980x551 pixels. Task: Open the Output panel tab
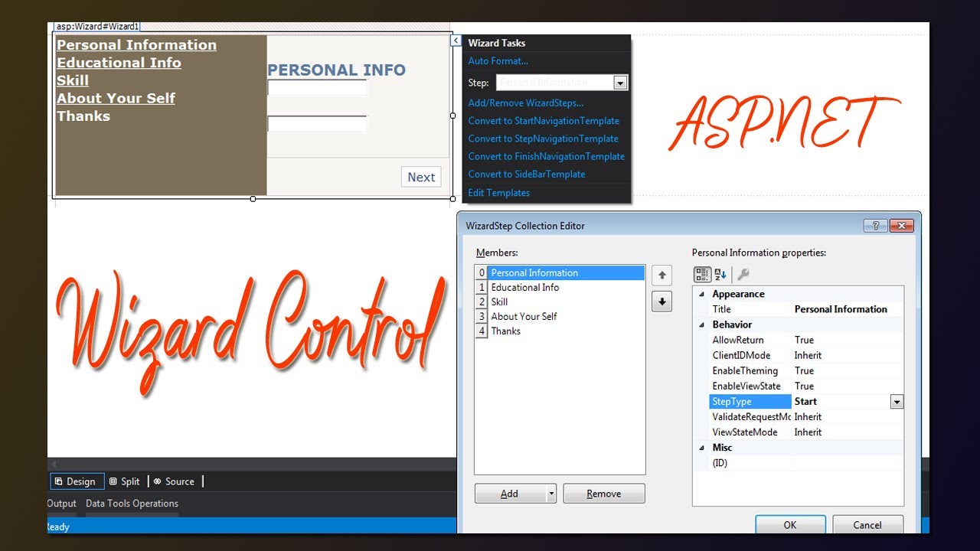coord(62,504)
